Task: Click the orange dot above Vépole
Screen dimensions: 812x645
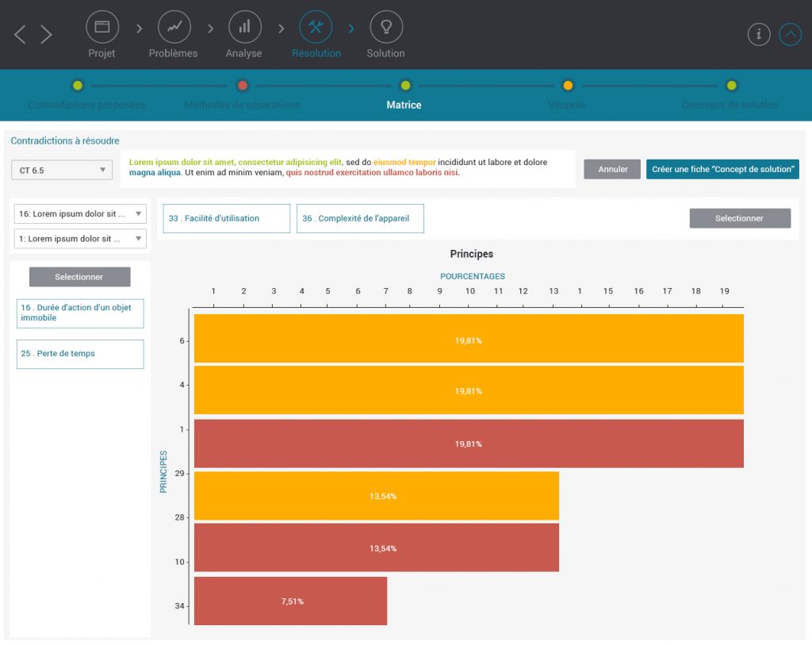Action: pyautogui.click(x=568, y=86)
